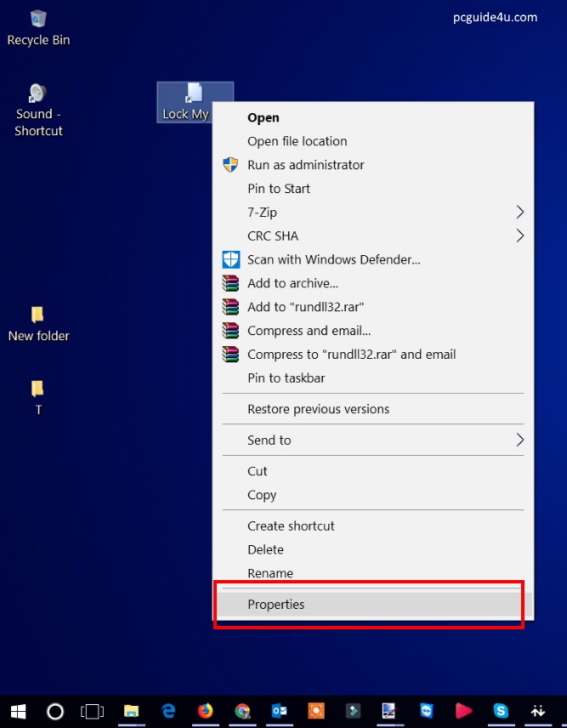Screen dimensions: 567x728
Task: Click Scan with Windows Defender
Action: tap(333, 259)
